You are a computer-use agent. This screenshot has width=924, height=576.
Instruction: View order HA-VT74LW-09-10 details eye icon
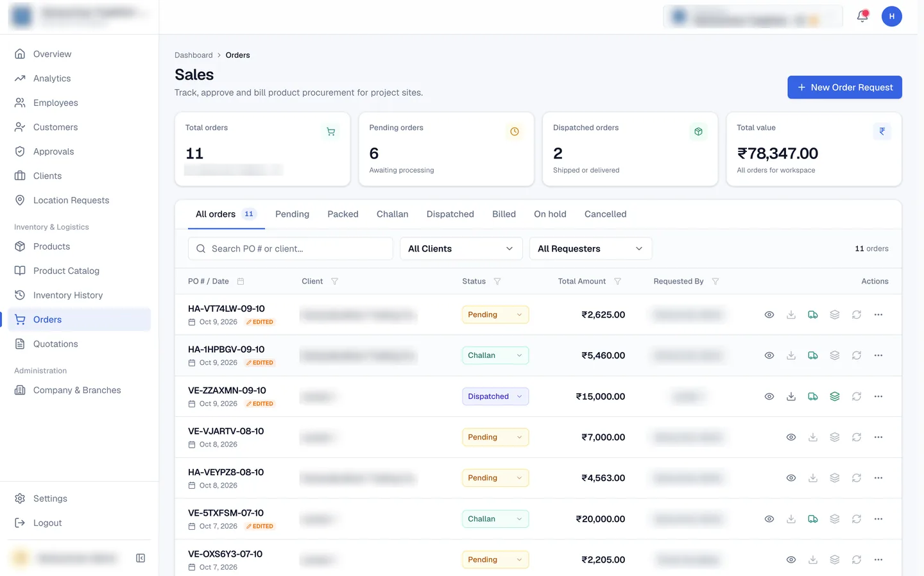pyautogui.click(x=769, y=315)
